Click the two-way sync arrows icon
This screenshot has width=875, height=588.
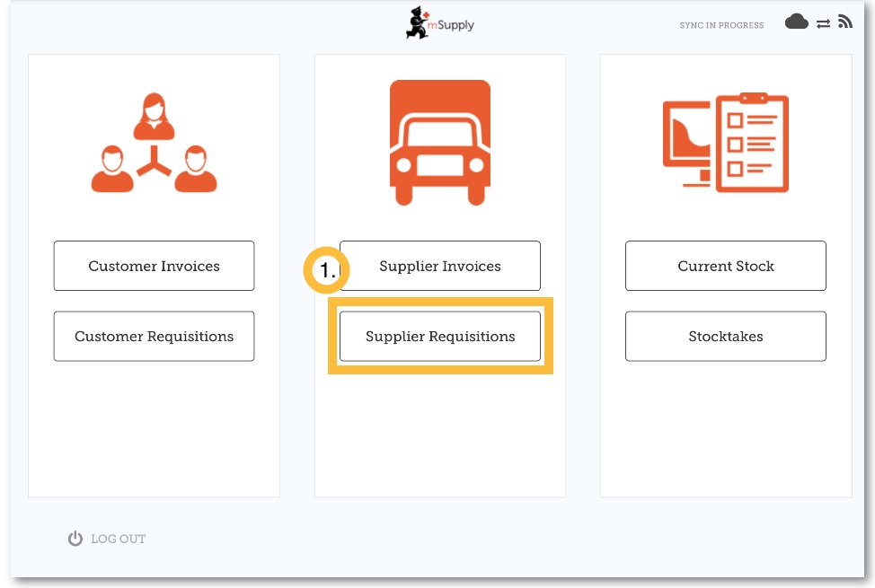pyautogui.click(x=823, y=24)
